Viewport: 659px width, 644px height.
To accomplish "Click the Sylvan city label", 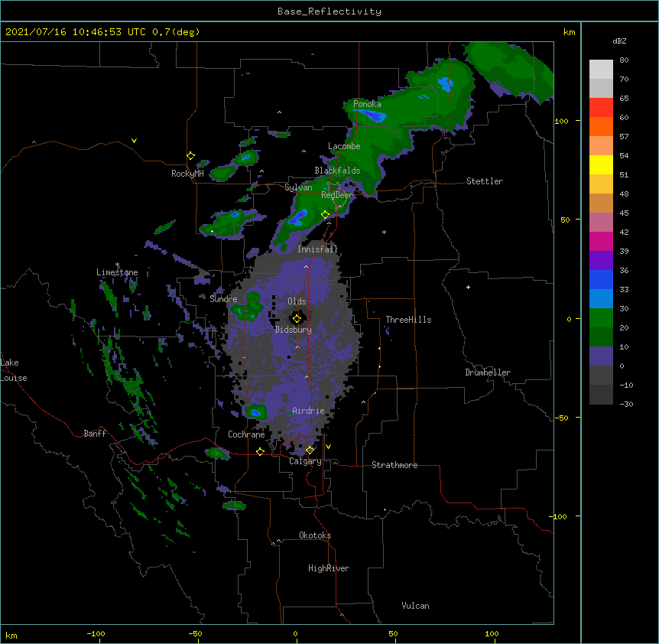I will (x=298, y=187).
